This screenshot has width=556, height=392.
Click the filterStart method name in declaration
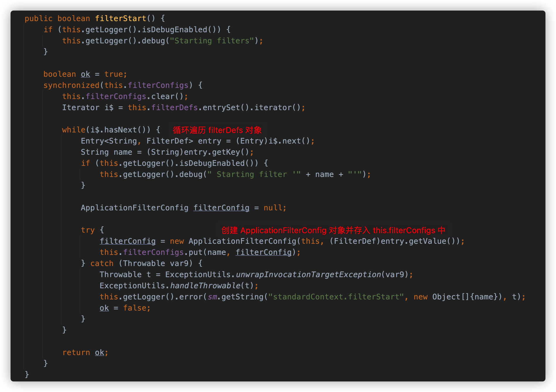120,18
